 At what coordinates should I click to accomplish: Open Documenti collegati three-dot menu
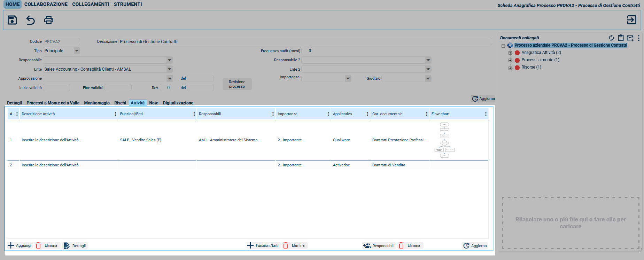[x=638, y=38]
